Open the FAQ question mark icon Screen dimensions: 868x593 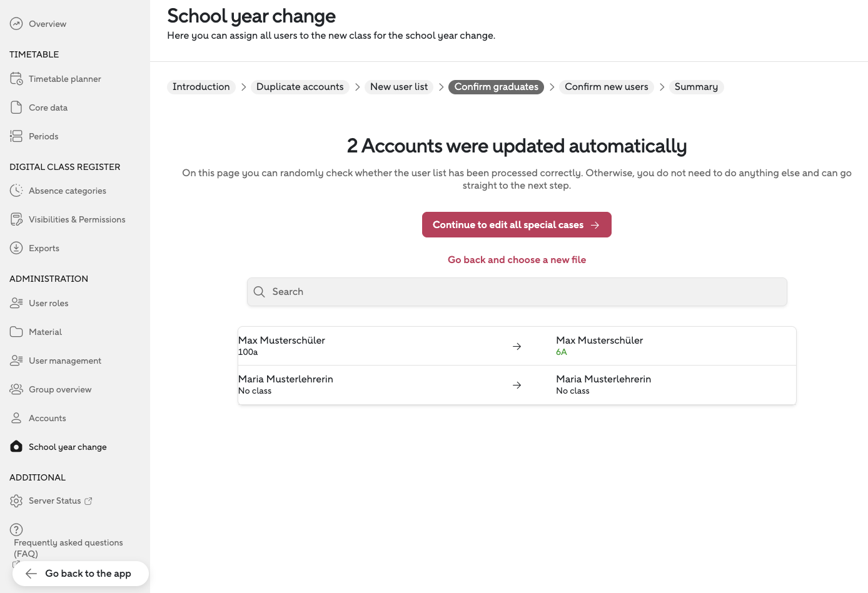16,530
